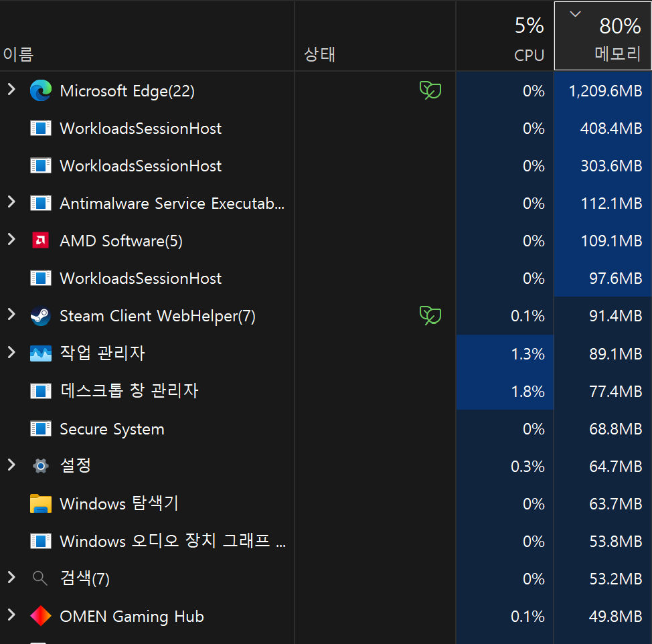This screenshot has width=652, height=644.
Task: Click the 89.1MB memory value
Action: pos(616,354)
